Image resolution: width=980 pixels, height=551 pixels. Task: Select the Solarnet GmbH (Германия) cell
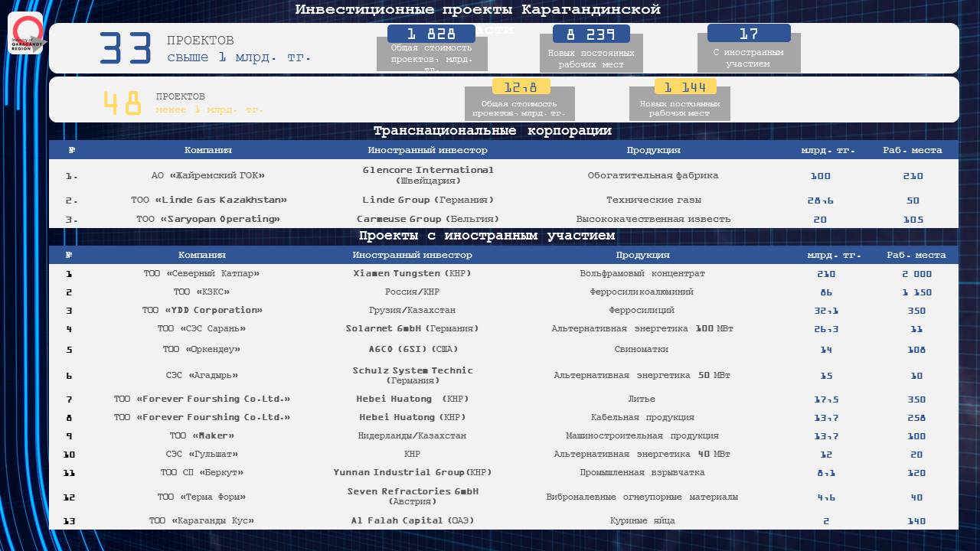pyautogui.click(x=412, y=329)
